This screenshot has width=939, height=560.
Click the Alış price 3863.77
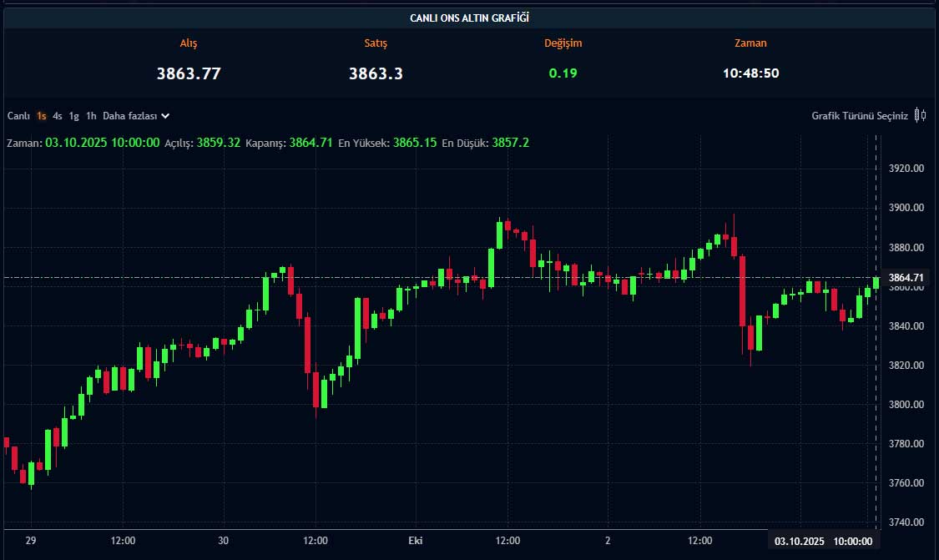click(189, 73)
